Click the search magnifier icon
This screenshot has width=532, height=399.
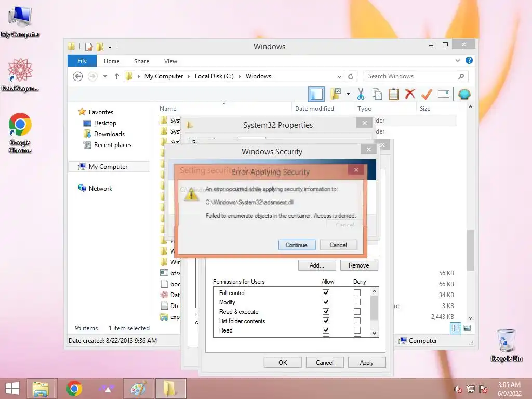pyautogui.click(x=461, y=76)
